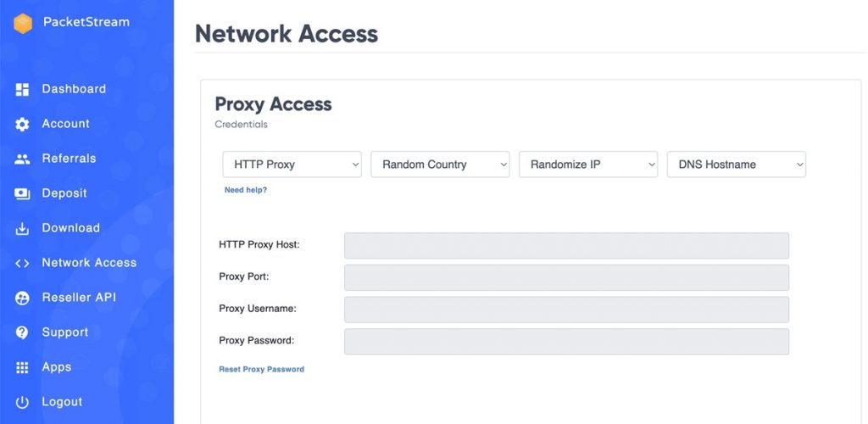
Task: Click the Account gear icon
Action: coord(22,125)
